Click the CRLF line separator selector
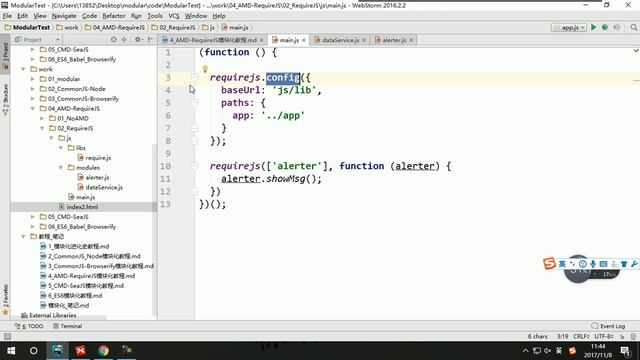This screenshot has height=360, width=640. coord(581,336)
